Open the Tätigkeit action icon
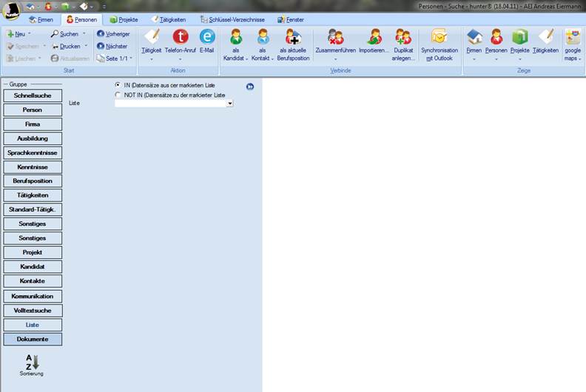586x392 pixels. (152, 37)
